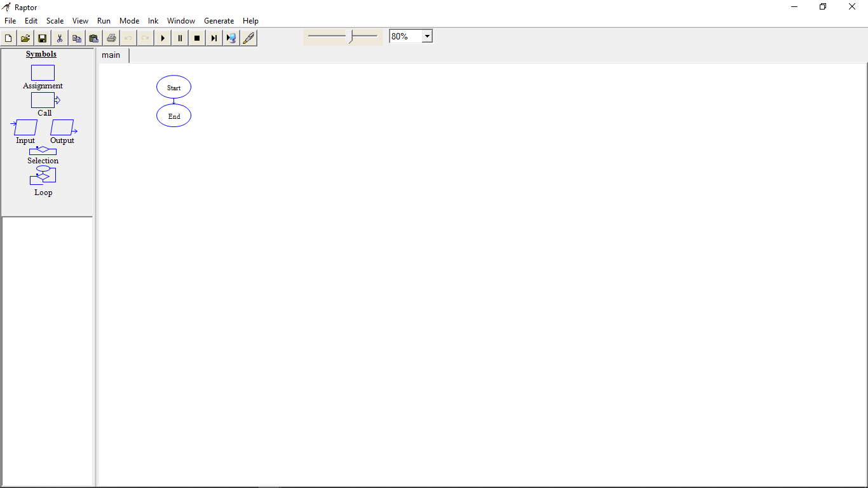
Task: Open the Run menu
Action: (x=104, y=20)
